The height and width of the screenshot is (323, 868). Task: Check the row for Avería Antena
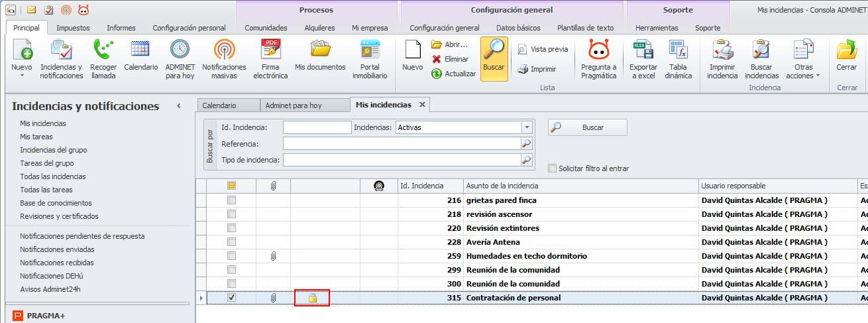(x=231, y=242)
